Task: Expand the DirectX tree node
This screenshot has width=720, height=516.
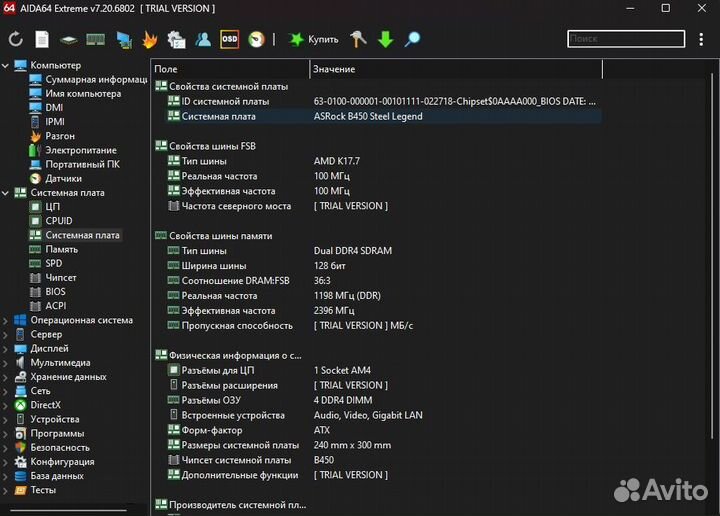Action: (x=6, y=406)
